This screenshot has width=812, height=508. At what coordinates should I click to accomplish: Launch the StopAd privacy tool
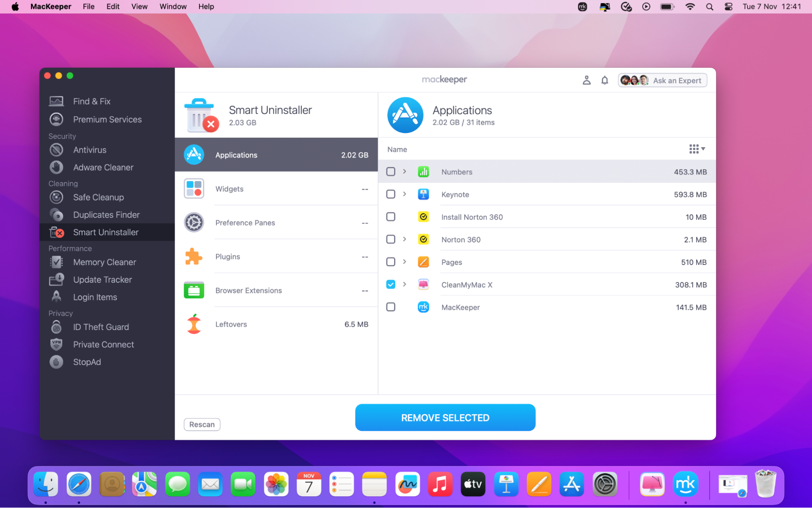87,362
